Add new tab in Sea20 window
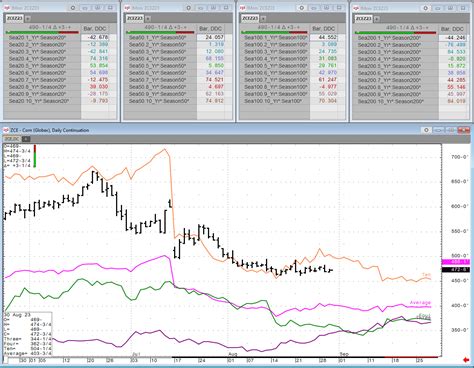This screenshot has height=368, width=474. 28,19
